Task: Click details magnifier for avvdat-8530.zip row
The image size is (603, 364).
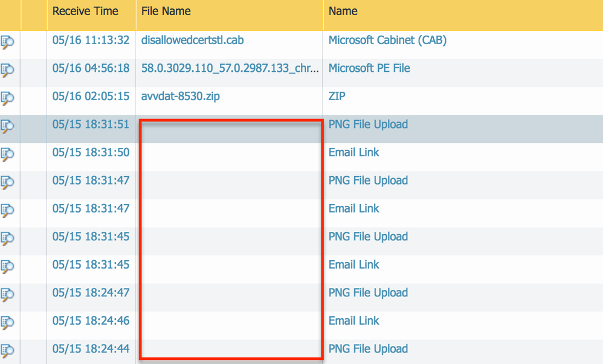Action: click(x=7, y=98)
